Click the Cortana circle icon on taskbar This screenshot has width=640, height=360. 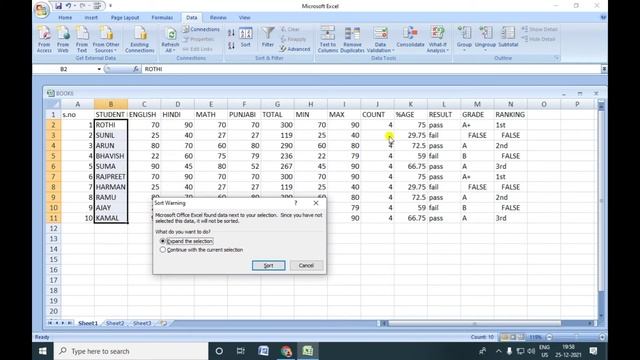point(219,351)
